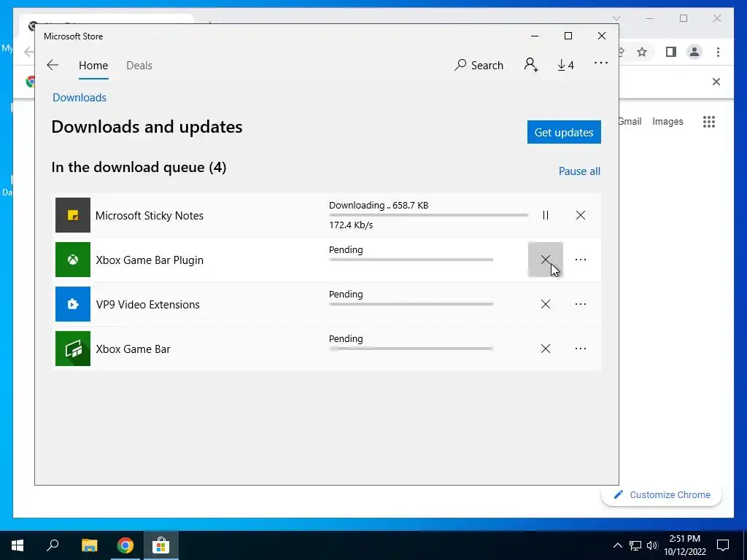Click the VP9 Video Extensions progress bar
This screenshot has height=560, width=747.
tap(411, 304)
